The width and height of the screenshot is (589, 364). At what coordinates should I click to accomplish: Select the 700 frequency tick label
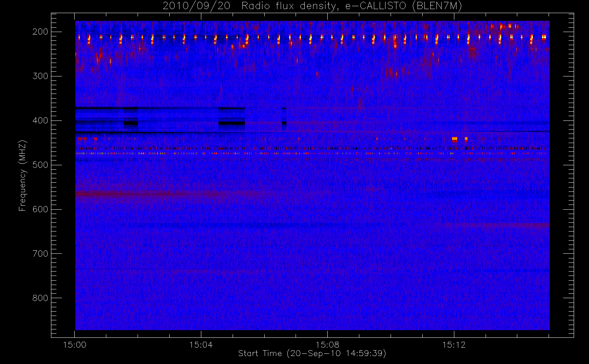click(x=40, y=254)
